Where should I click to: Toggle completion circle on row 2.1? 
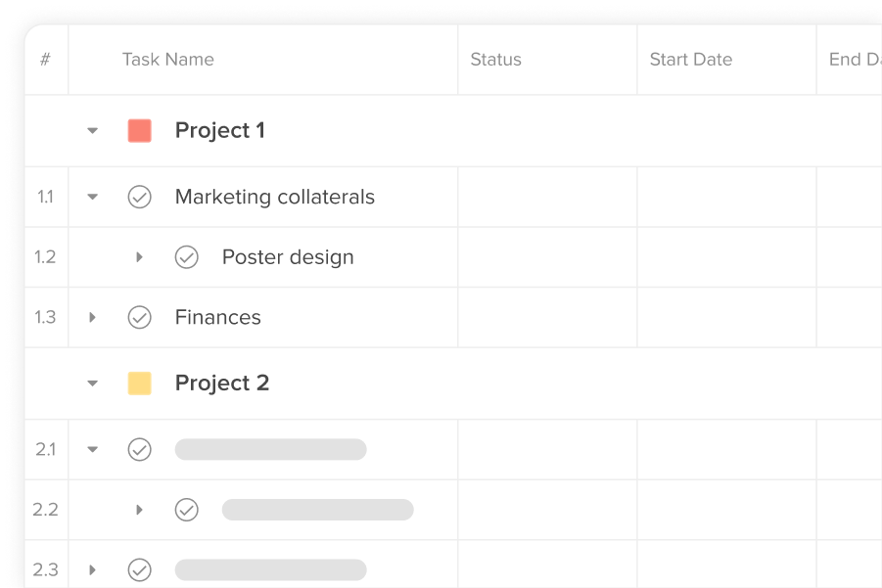click(x=140, y=449)
